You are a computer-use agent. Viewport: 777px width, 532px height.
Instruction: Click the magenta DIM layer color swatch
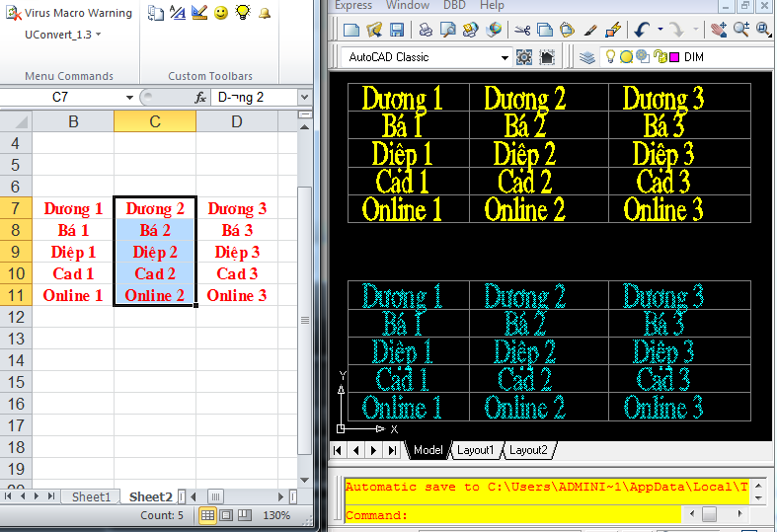(x=674, y=57)
